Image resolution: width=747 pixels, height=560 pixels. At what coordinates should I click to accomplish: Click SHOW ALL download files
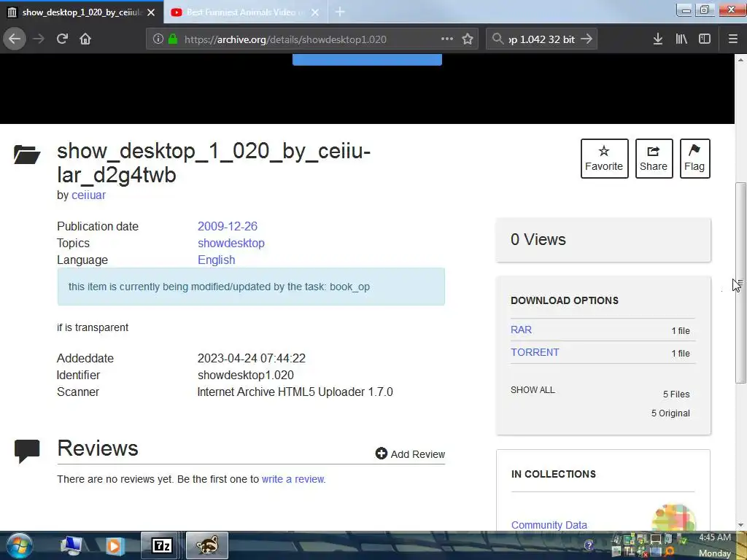[x=533, y=390]
